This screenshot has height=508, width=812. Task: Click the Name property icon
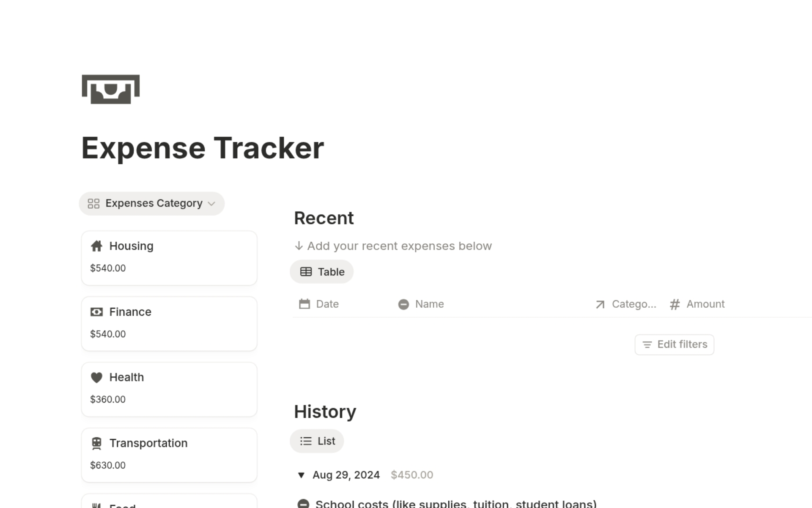click(403, 304)
